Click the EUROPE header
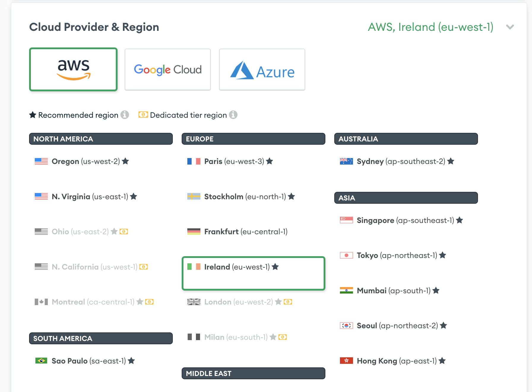The width and height of the screenshot is (532, 392). pyautogui.click(x=254, y=139)
